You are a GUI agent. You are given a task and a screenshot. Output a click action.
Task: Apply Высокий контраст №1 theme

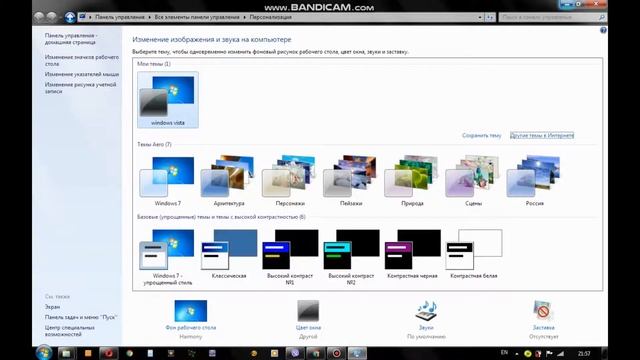290,257
